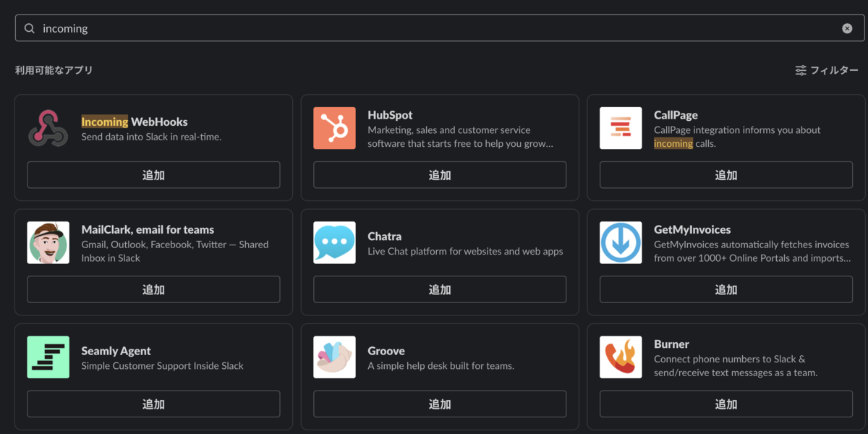Click the GetMyInvoices download arrow icon
Screen dimensions: 868x434
click(621, 242)
